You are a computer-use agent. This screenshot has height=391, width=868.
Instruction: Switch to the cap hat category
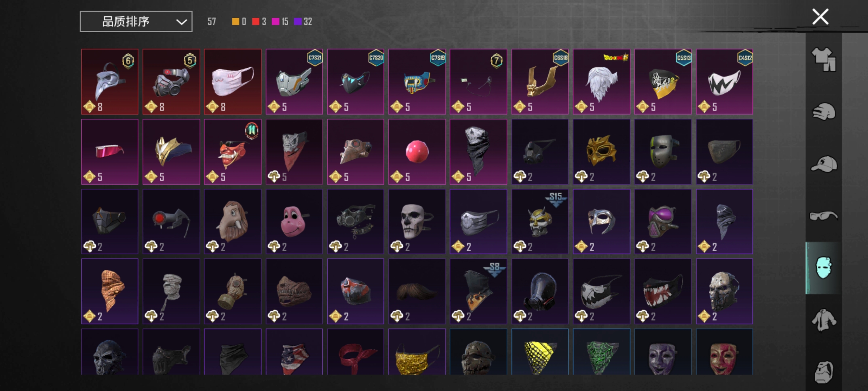pos(824,164)
